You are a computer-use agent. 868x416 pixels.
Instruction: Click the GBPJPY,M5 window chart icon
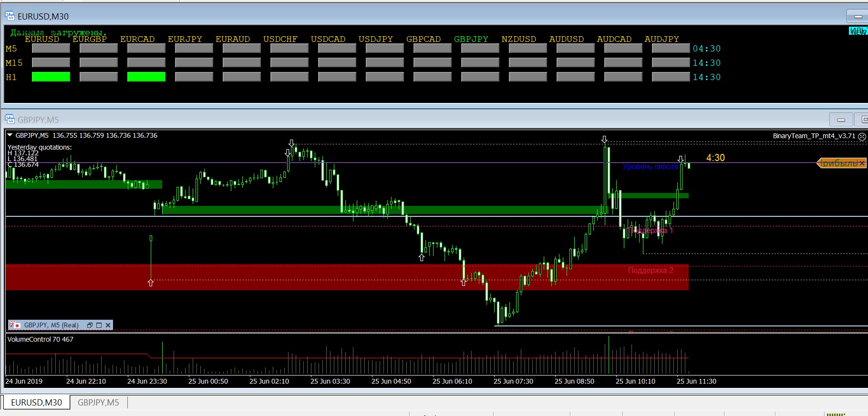[10, 120]
